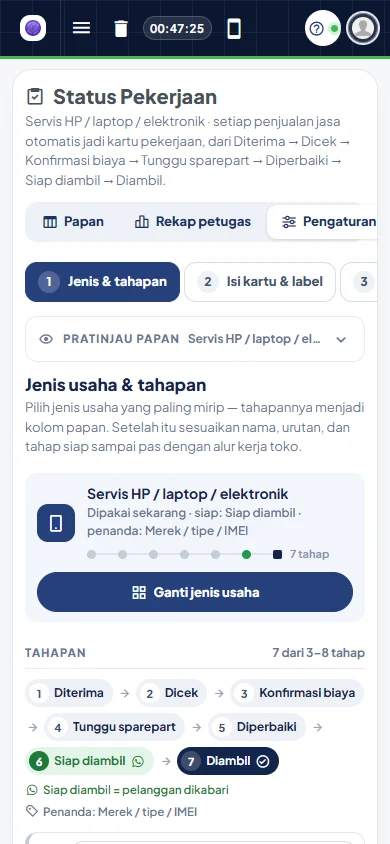Click the text '7 dari 3–8 tahap'
The height and width of the screenshot is (844, 390).
pos(318,653)
